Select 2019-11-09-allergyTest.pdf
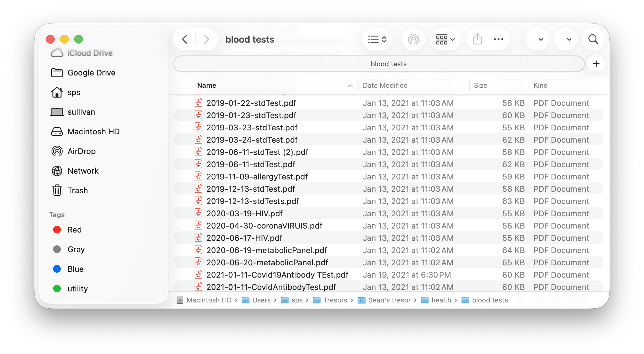Viewport: 644px width, 354px height. [x=389, y=177]
